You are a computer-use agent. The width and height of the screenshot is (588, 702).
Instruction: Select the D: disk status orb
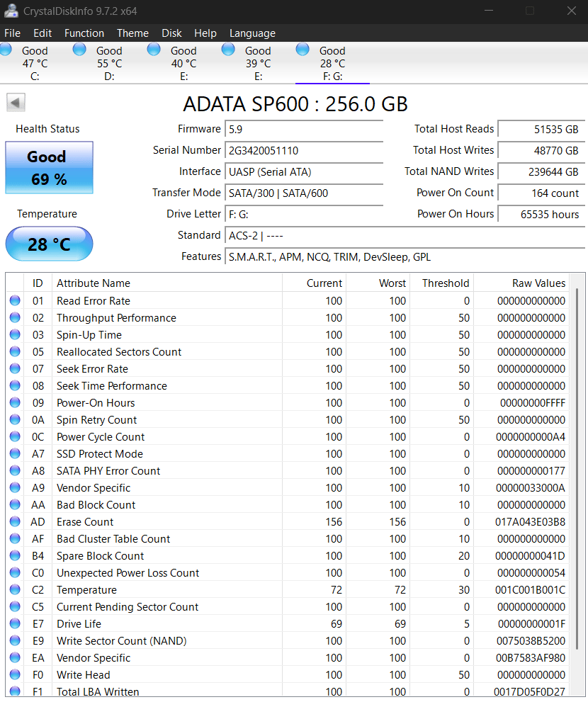[x=79, y=49]
